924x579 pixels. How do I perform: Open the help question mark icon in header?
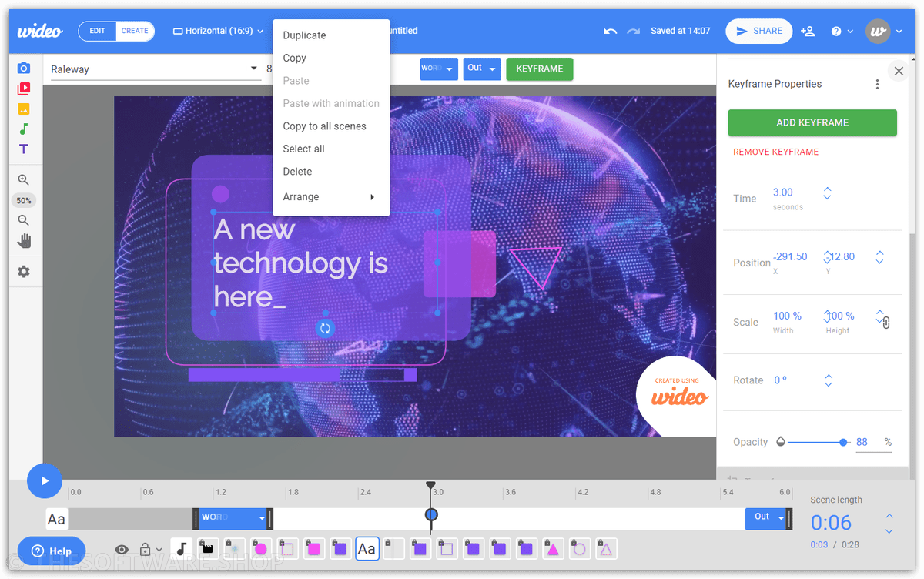(x=836, y=32)
